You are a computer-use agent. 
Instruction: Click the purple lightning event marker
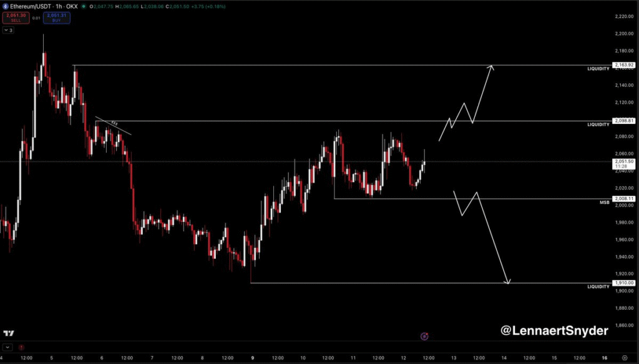click(x=424, y=336)
